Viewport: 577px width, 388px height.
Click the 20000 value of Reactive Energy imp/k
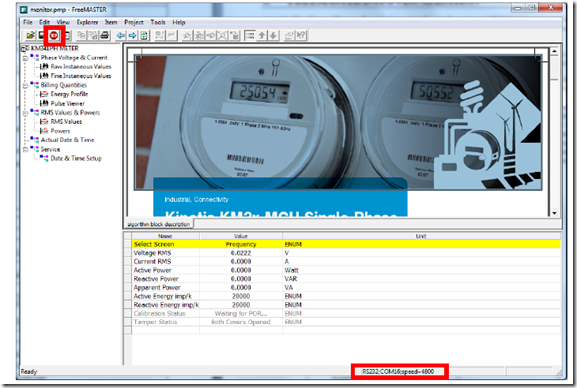pyautogui.click(x=241, y=305)
